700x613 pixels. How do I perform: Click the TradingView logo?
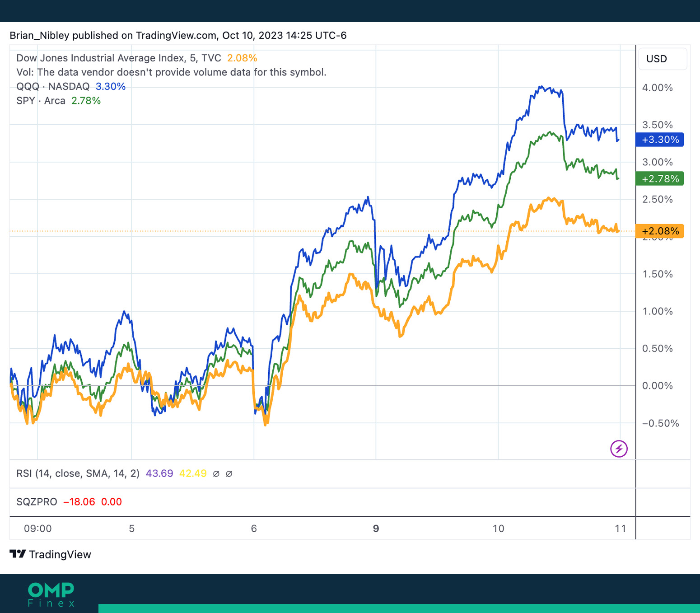[x=51, y=554]
